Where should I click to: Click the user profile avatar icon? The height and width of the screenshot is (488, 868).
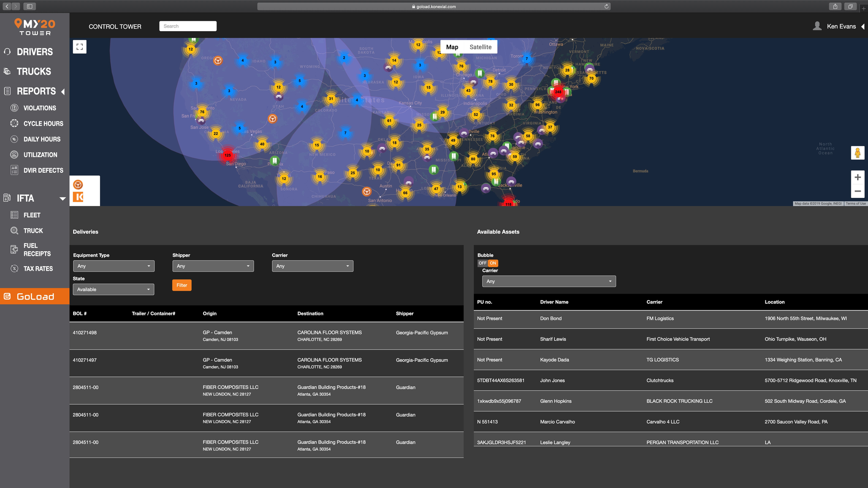[817, 26]
